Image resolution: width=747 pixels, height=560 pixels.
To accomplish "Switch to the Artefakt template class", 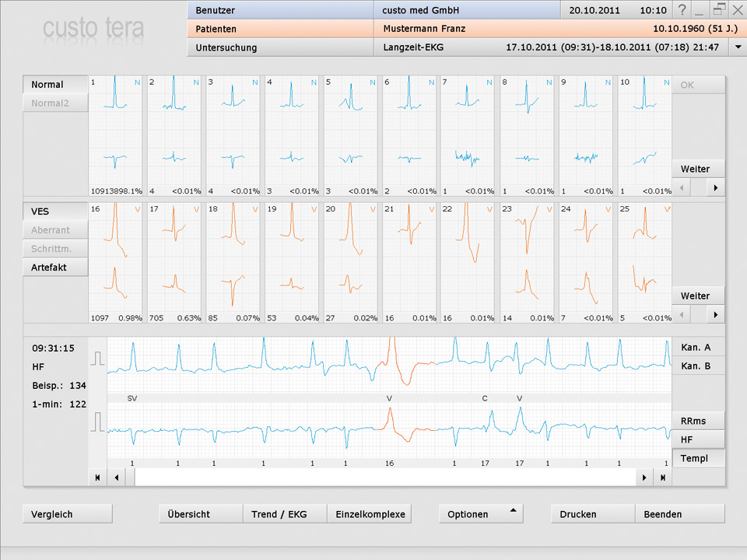I will 55,268.
